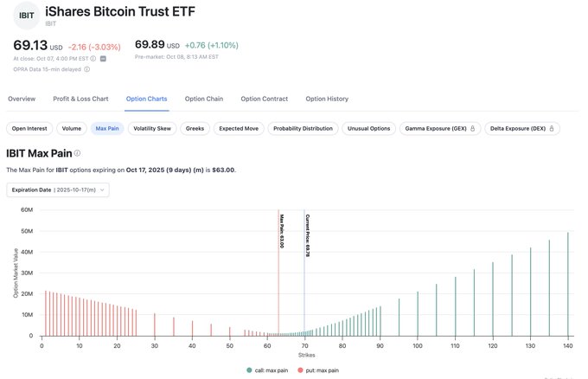Go to the Overview tab
Viewport: 588px width, 379px height.
[x=22, y=99]
